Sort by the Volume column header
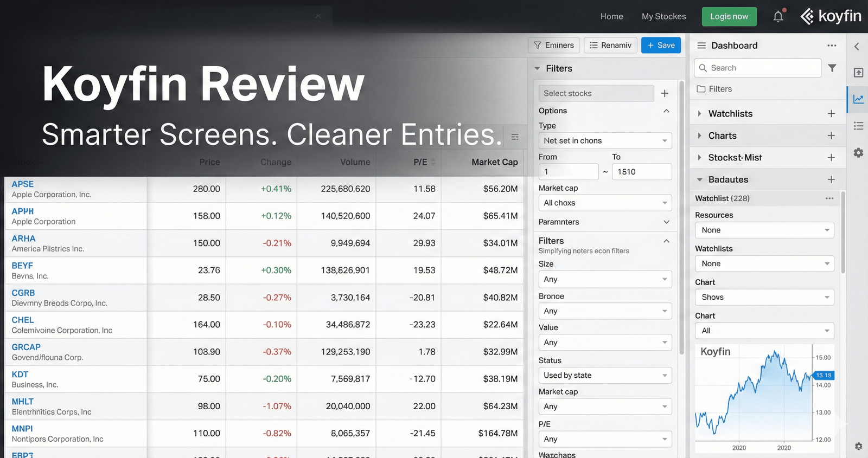 coord(355,162)
